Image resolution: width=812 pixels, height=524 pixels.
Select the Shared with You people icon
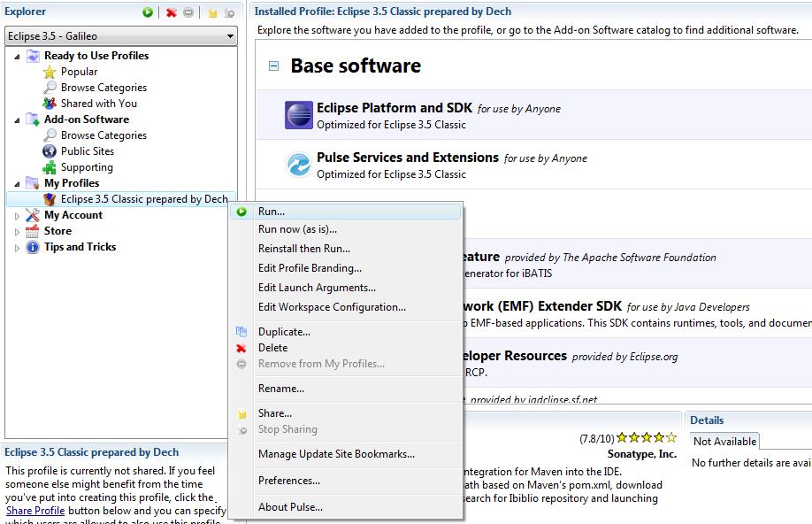[x=50, y=104]
